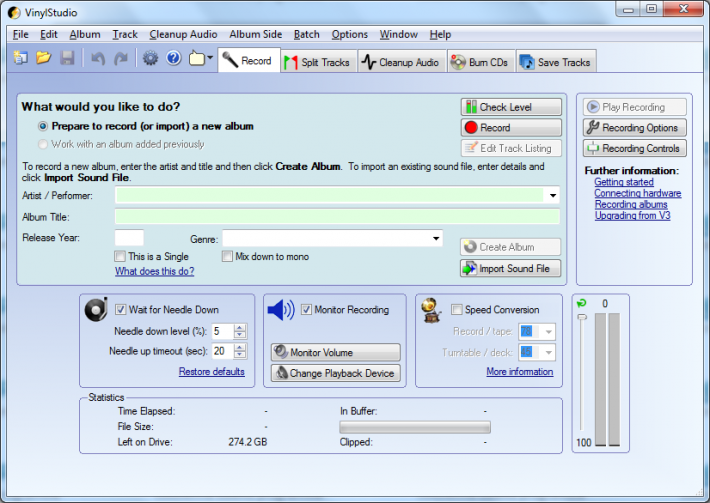Viewport: 710px width, 503px height.
Task: Switch to the Record tab
Action: coord(249,60)
